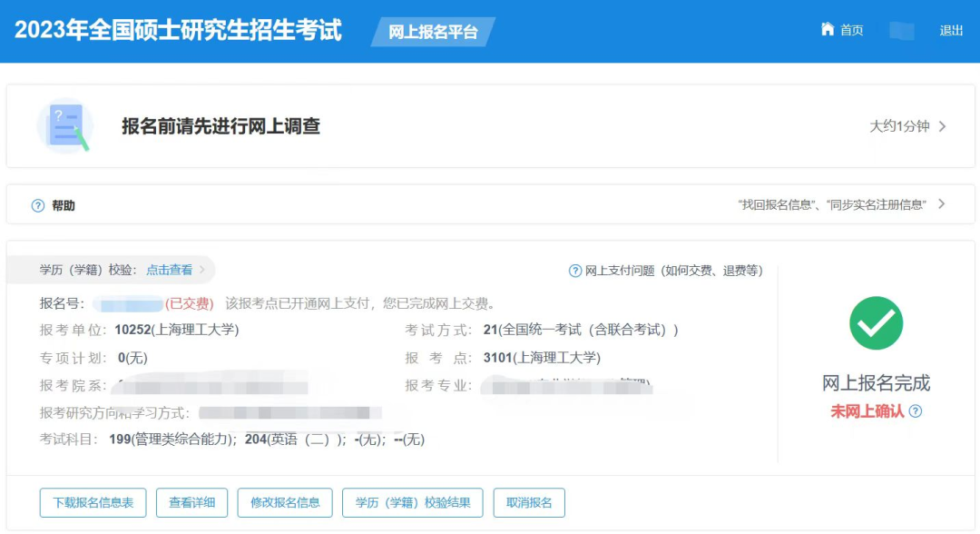Click the blurred user name in header

(x=901, y=31)
